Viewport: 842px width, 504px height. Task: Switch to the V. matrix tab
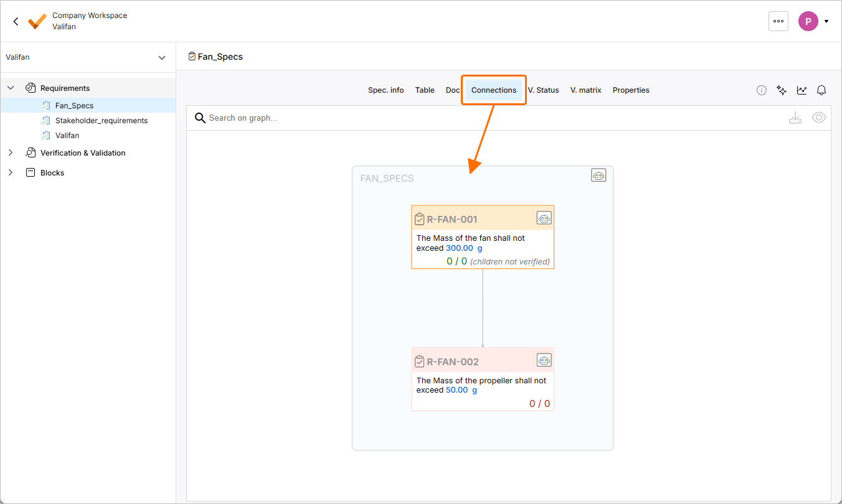pos(585,90)
